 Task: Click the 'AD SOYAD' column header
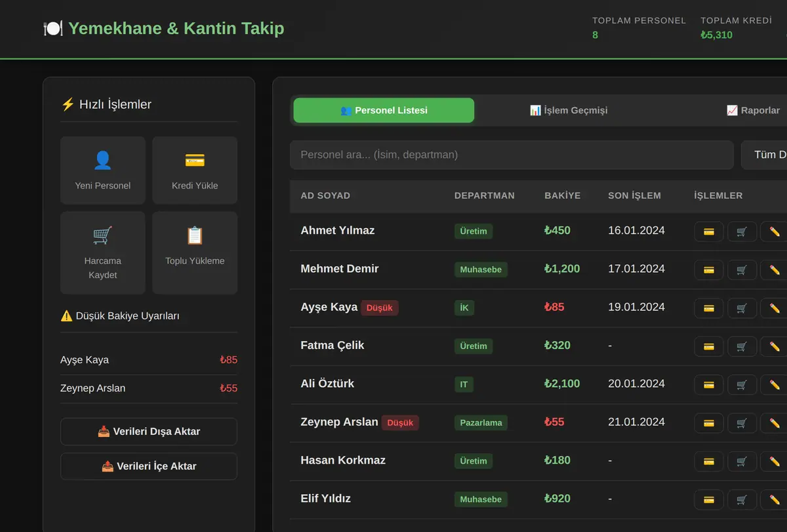(x=325, y=195)
